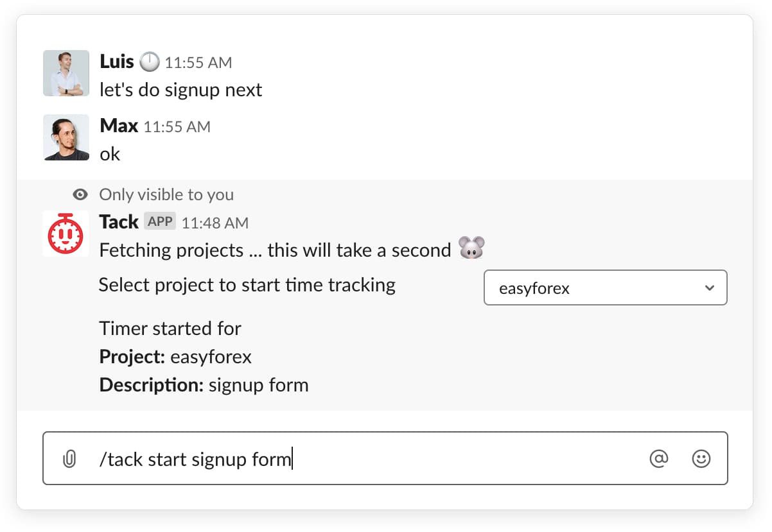The height and width of the screenshot is (532, 772).
Task: Click the Luis username link
Action: pos(117,62)
